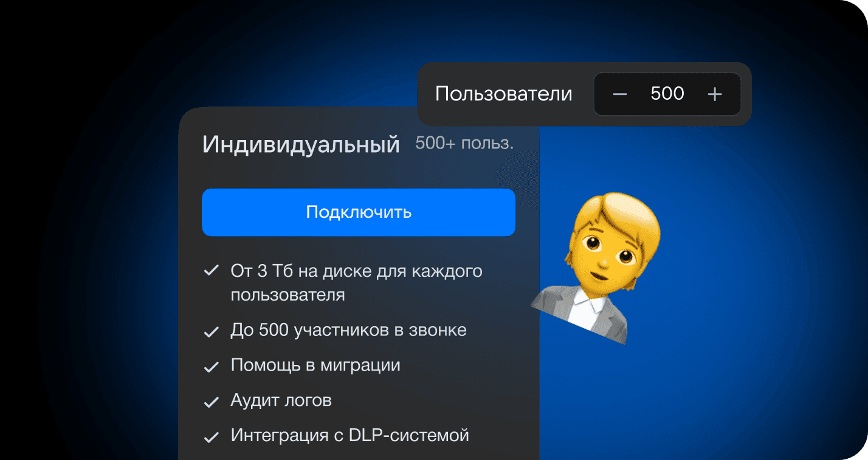The width and height of the screenshot is (868, 460).
Task: Select the 500 users value field
Action: coord(667,94)
